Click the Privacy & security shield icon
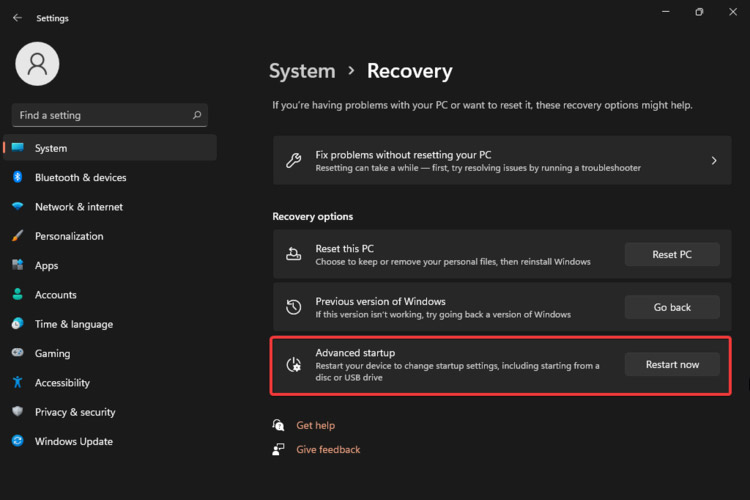The image size is (750, 500). tap(17, 412)
